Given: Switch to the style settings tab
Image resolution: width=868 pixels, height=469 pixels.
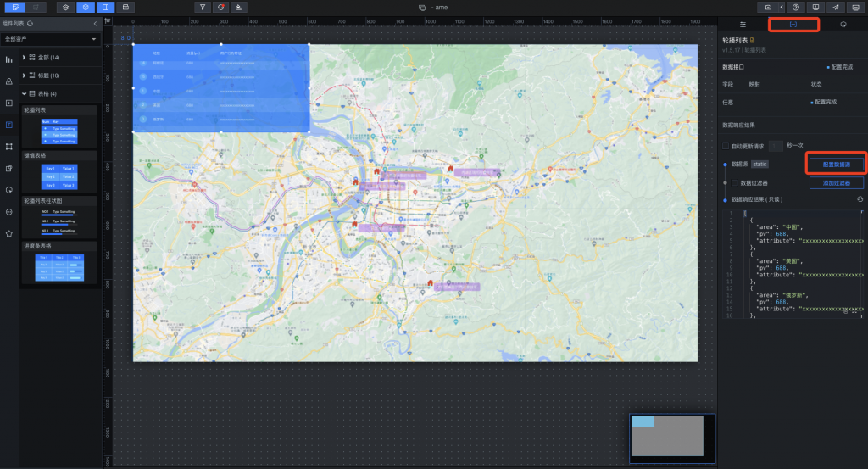Looking at the screenshot, I should pyautogui.click(x=743, y=25).
